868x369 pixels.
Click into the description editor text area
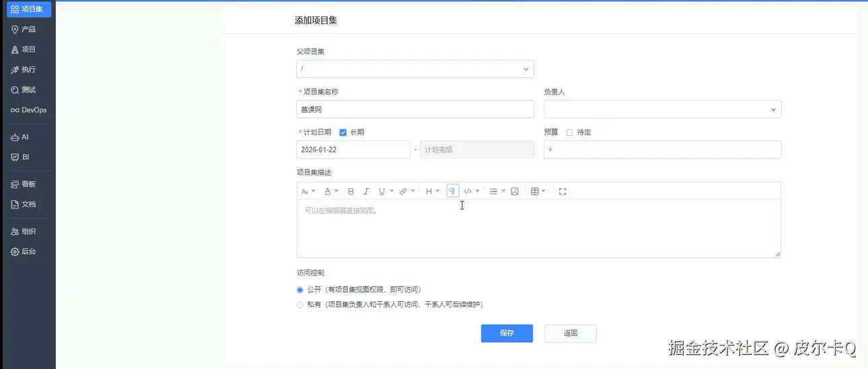tap(538, 229)
